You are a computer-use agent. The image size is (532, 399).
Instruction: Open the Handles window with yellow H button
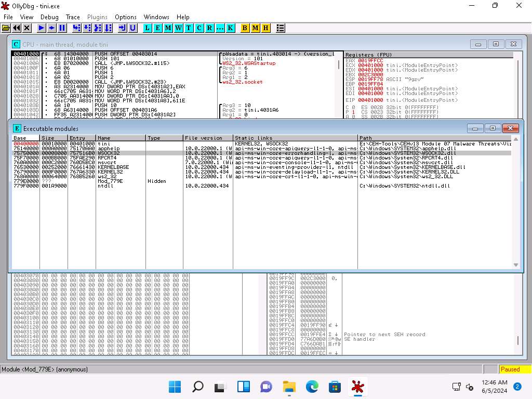[265, 28]
